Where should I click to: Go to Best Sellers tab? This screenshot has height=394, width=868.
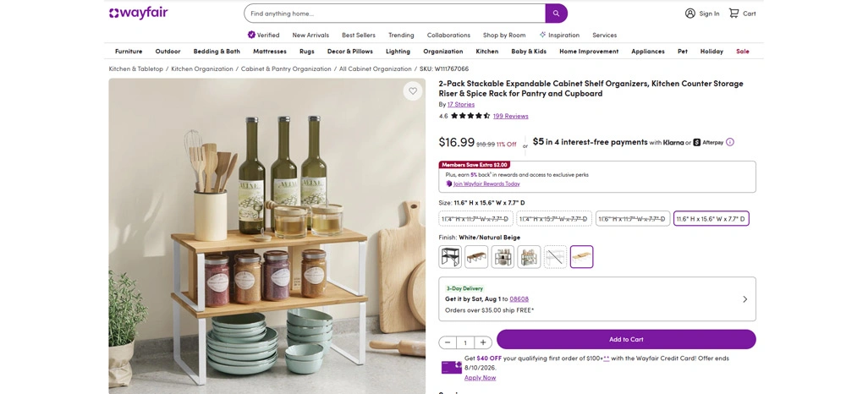tap(358, 35)
